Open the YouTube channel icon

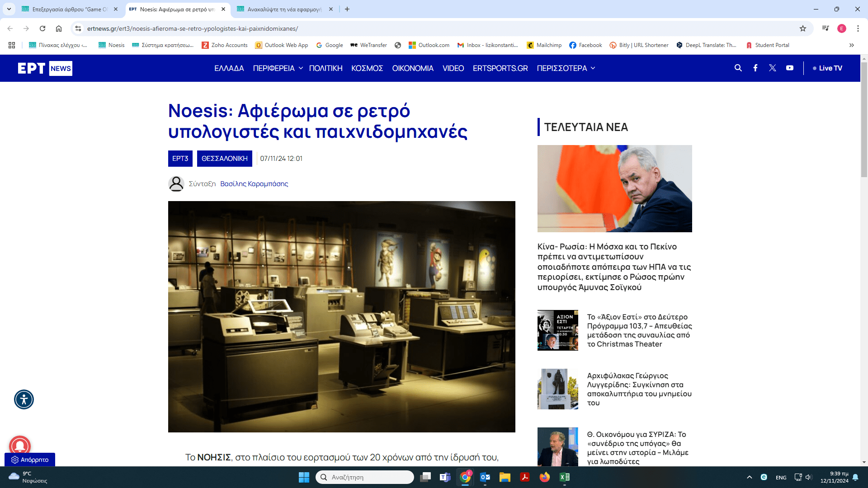pyautogui.click(x=789, y=68)
